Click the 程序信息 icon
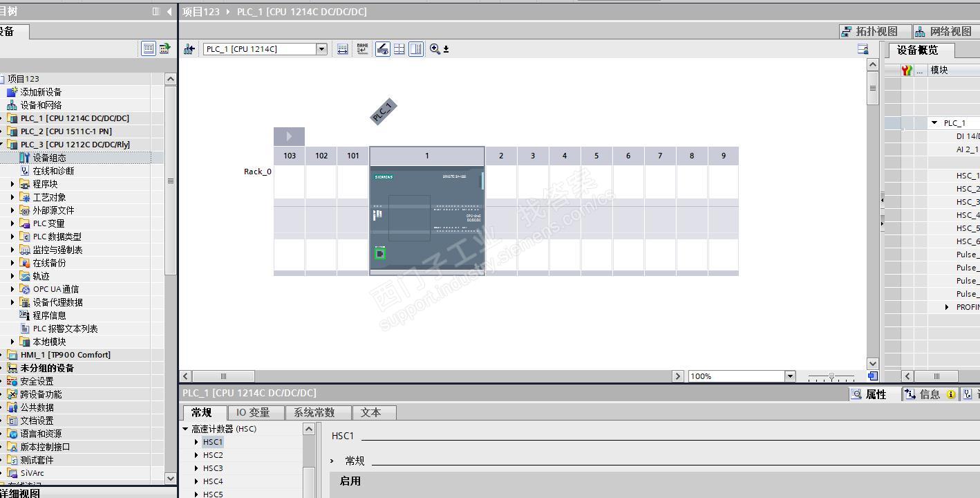The width and height of the screenshot is (980, 498). click(x=25, y=315)
